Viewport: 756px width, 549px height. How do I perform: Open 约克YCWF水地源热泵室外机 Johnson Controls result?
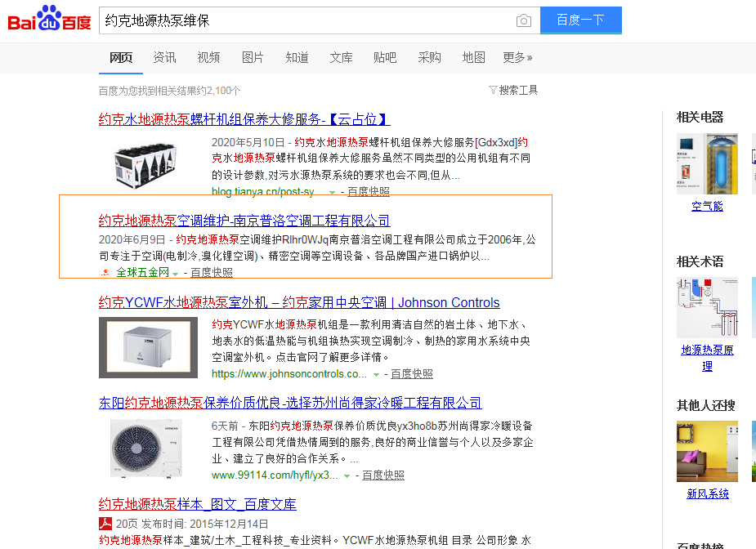coord(299,302)
